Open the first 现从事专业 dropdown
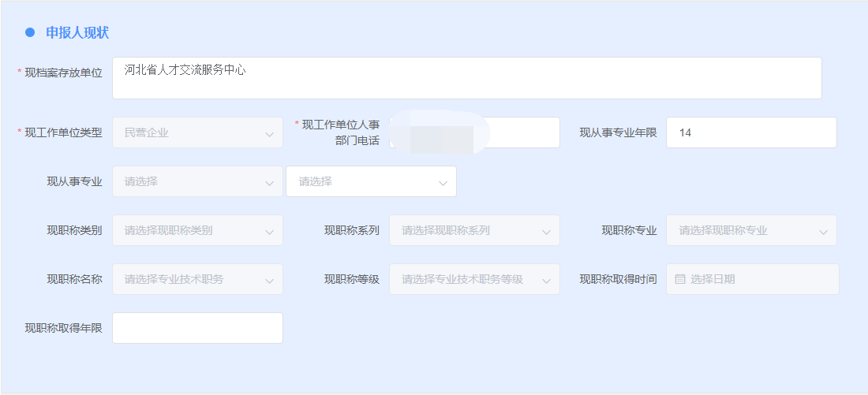 [x=197, y=182]
